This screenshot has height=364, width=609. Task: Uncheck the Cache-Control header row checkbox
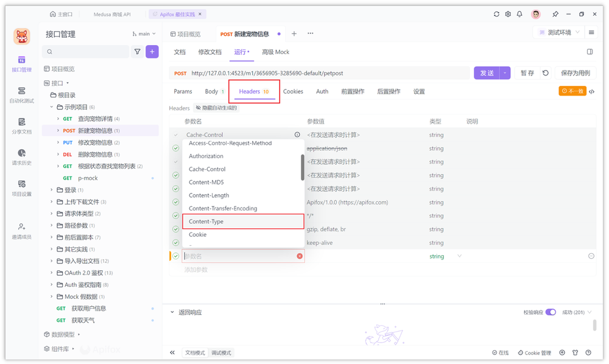pyautogui.click(x=175, y=135)
